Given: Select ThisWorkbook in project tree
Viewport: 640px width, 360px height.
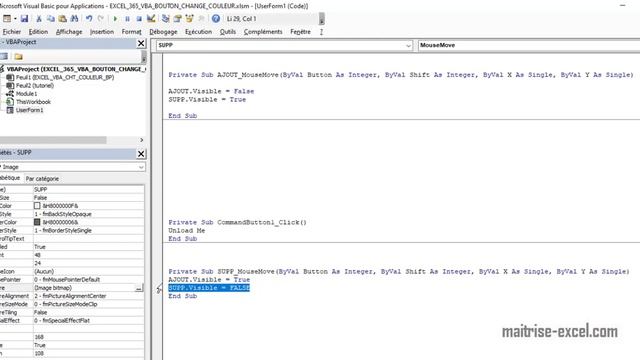Looking at the screenshot, I should 33,102.
